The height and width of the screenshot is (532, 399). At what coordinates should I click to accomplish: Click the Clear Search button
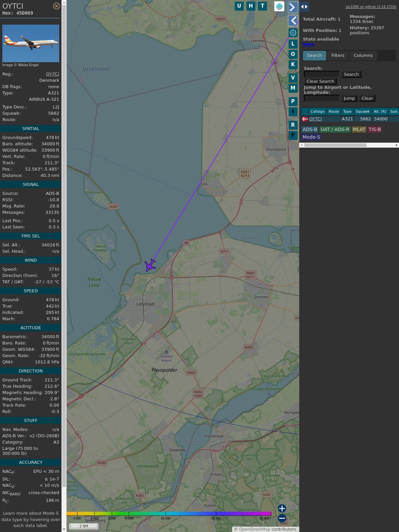point(320,81)
